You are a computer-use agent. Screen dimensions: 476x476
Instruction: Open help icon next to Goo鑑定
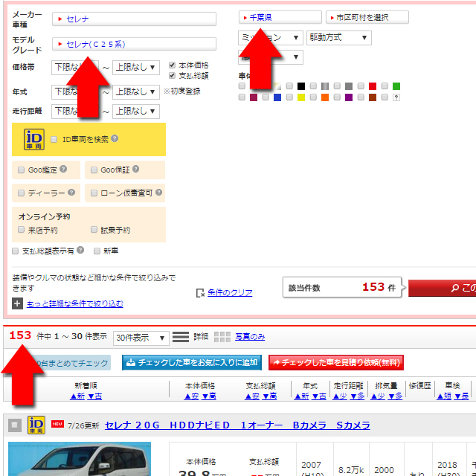63,169
